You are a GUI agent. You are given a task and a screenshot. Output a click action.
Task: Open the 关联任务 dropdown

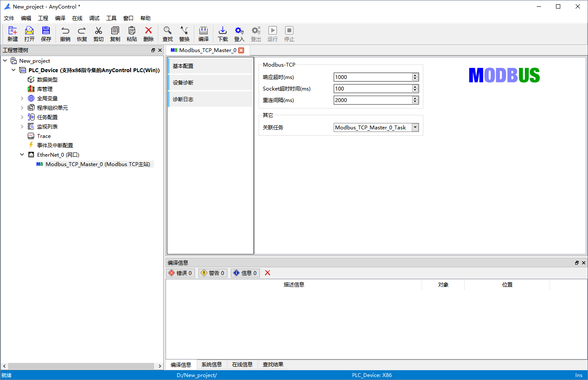415,127
